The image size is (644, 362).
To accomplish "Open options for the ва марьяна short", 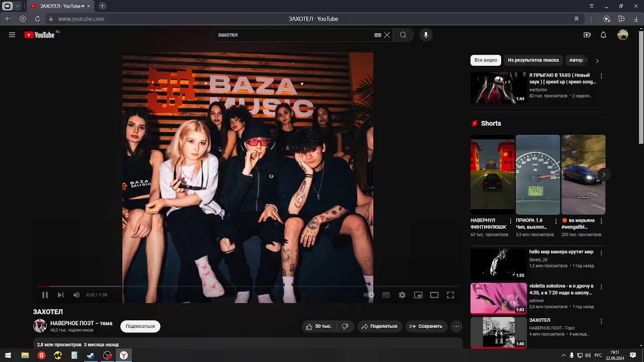I will tap(601, 221).
